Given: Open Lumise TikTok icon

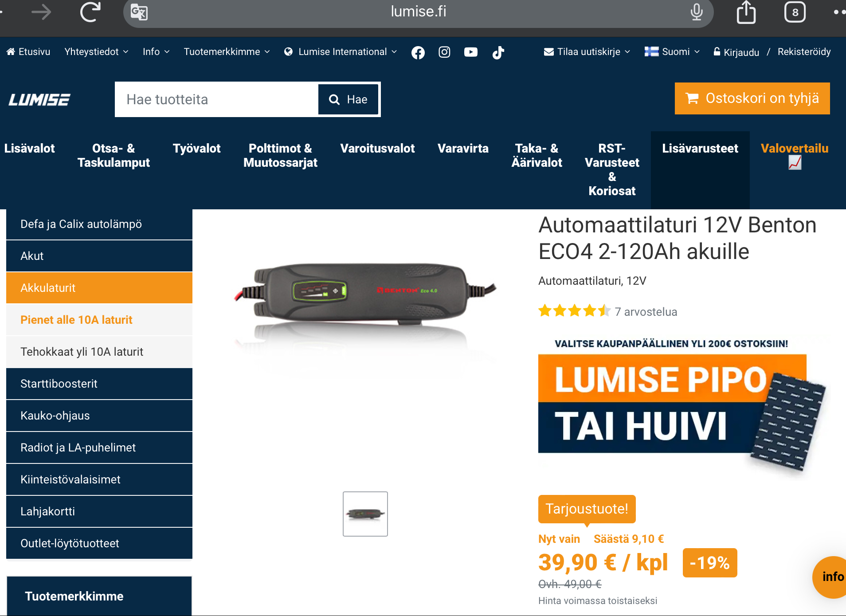Looking at the screenshot, I should pyautogui.click(x=498, y=52).
